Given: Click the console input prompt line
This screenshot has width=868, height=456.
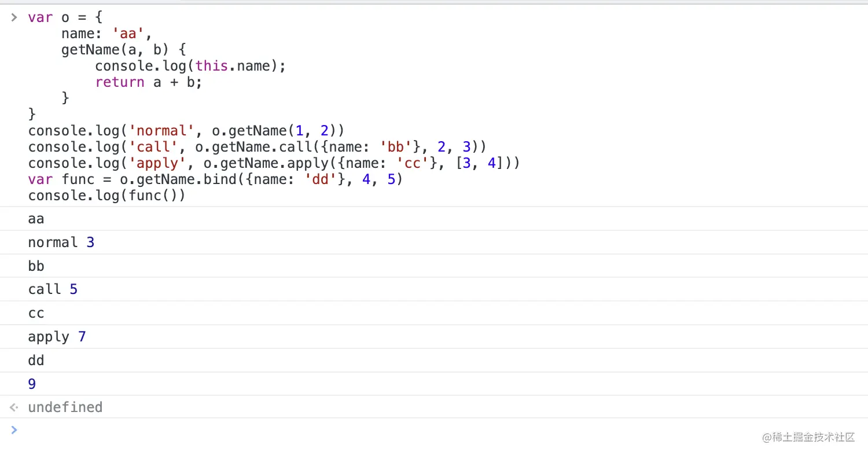Looking at the screenshot, I should tap(434, 430).
